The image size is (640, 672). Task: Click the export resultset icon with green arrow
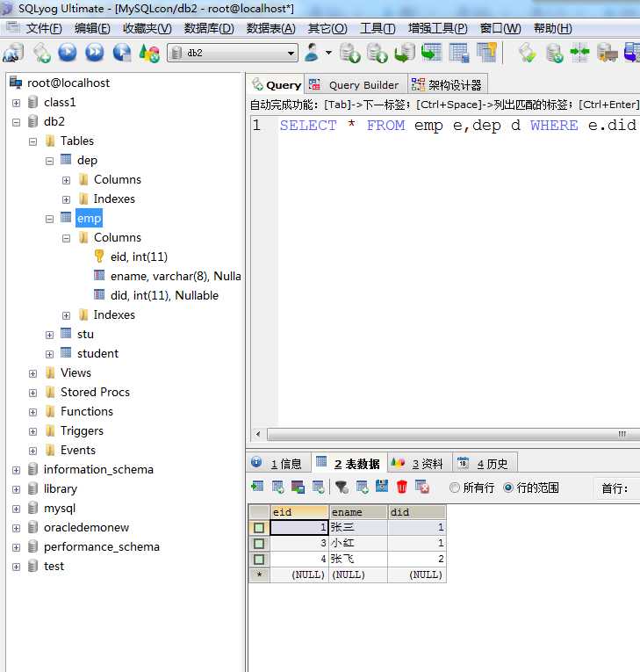tap(257, 487)
